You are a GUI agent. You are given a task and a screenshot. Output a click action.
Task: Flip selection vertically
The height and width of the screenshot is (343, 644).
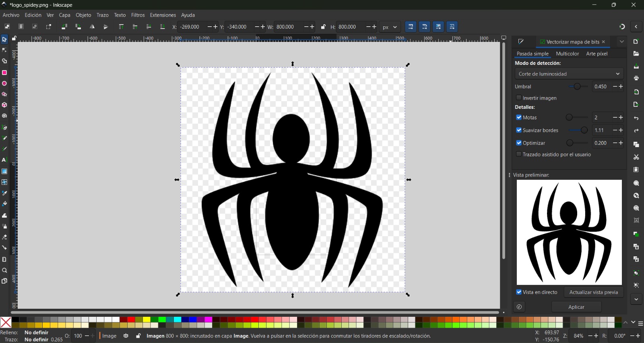click(106, 27)
